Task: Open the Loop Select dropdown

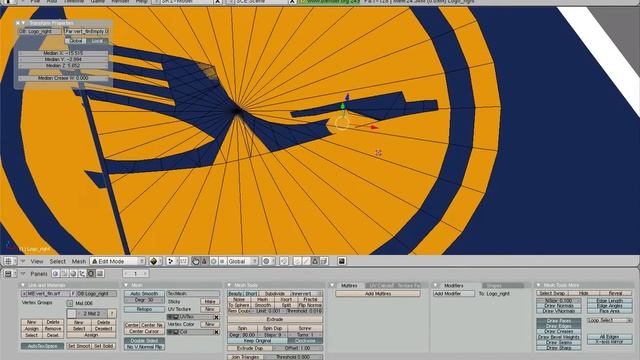Action: 610,320
